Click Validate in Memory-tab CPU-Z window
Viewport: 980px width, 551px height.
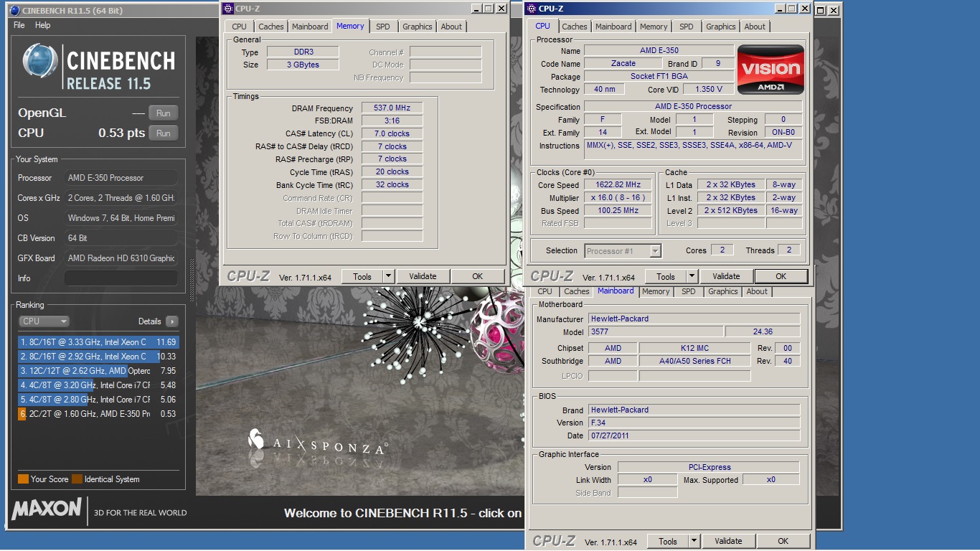(423, 276)
